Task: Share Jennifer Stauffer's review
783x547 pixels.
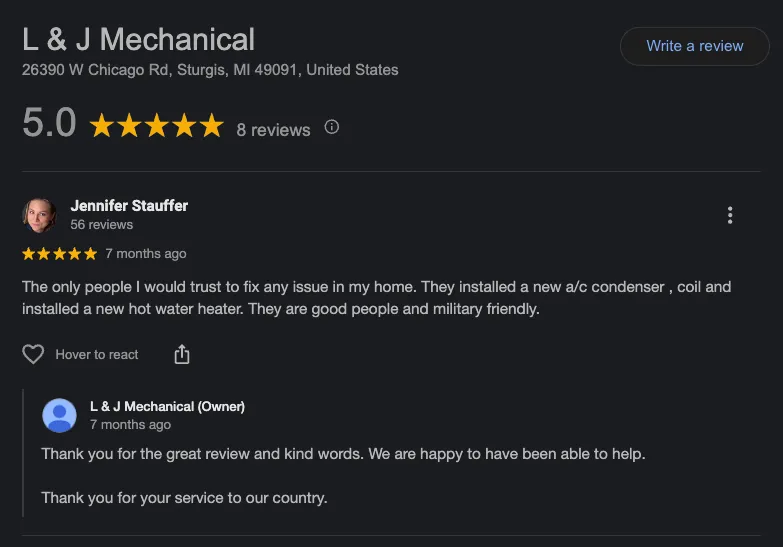Action: tap(182, 354)
